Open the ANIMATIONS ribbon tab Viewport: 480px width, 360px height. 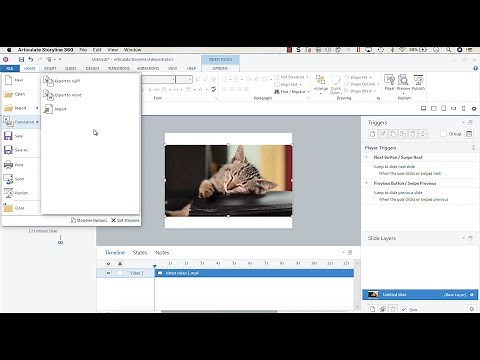[148, 68]
